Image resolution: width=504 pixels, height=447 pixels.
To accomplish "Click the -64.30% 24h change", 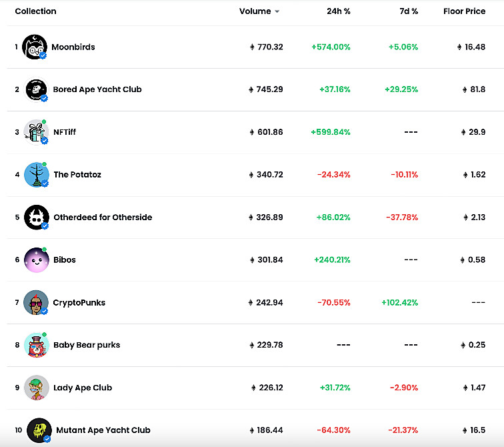I will (333, 430).
